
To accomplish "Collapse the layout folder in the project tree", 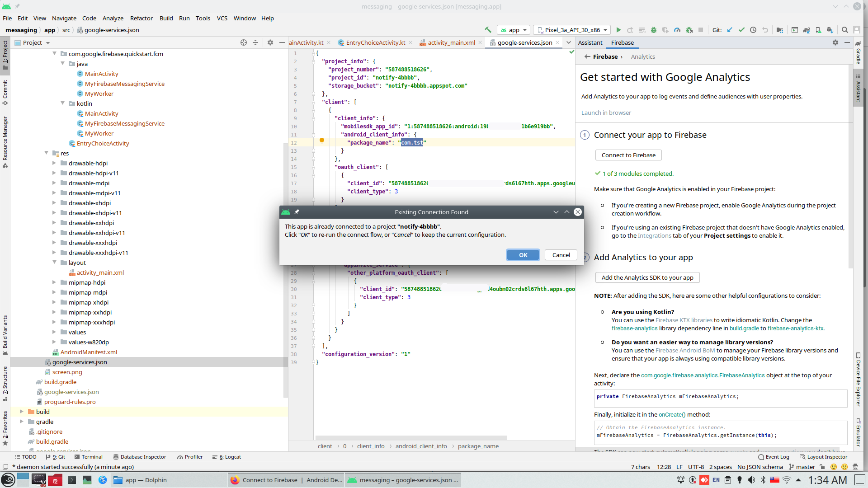I will click(x=54, y=263).
